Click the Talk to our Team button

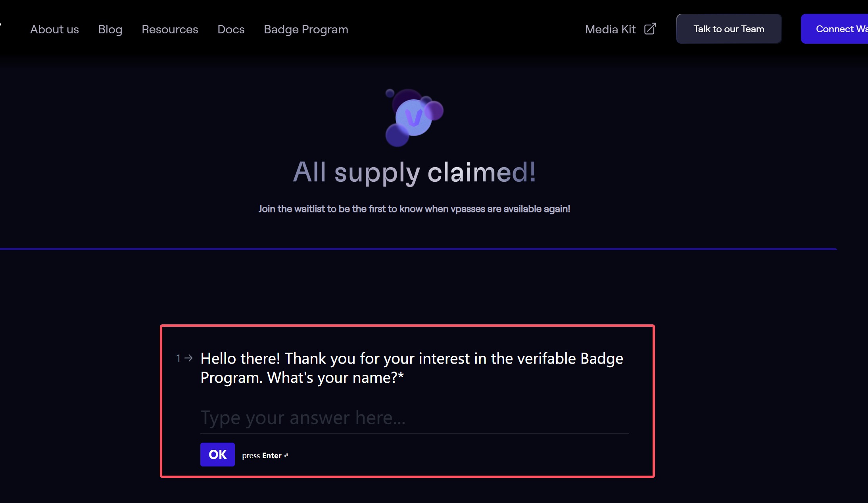(x=729, y=29)
